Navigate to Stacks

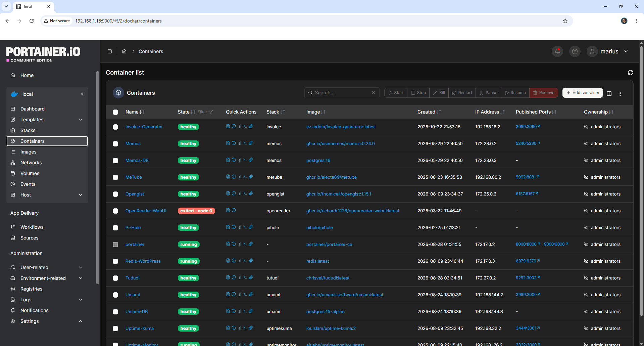pos(28,130)
